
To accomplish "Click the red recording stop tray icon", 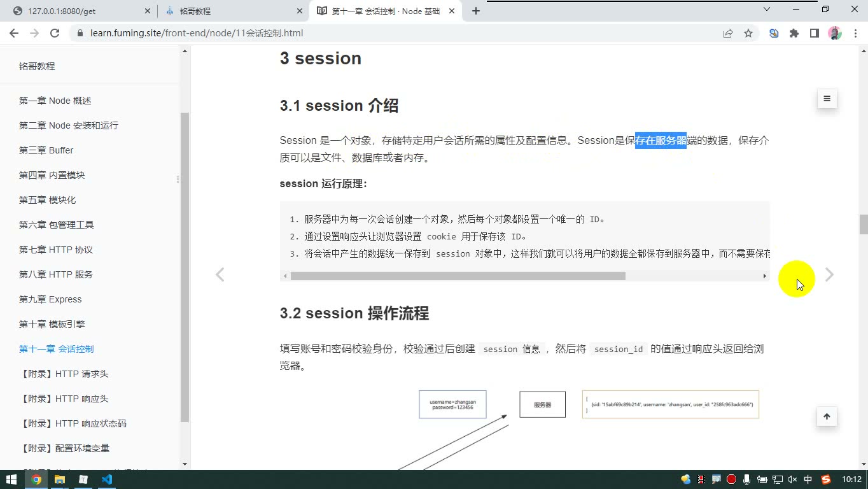I will tap(732, 479).
